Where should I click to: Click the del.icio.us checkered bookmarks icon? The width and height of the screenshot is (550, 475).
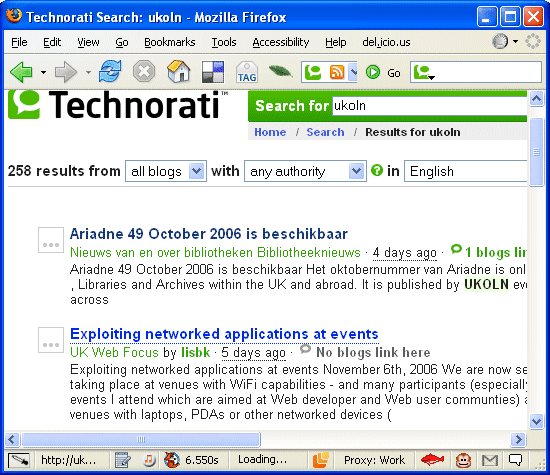[213, 72]
